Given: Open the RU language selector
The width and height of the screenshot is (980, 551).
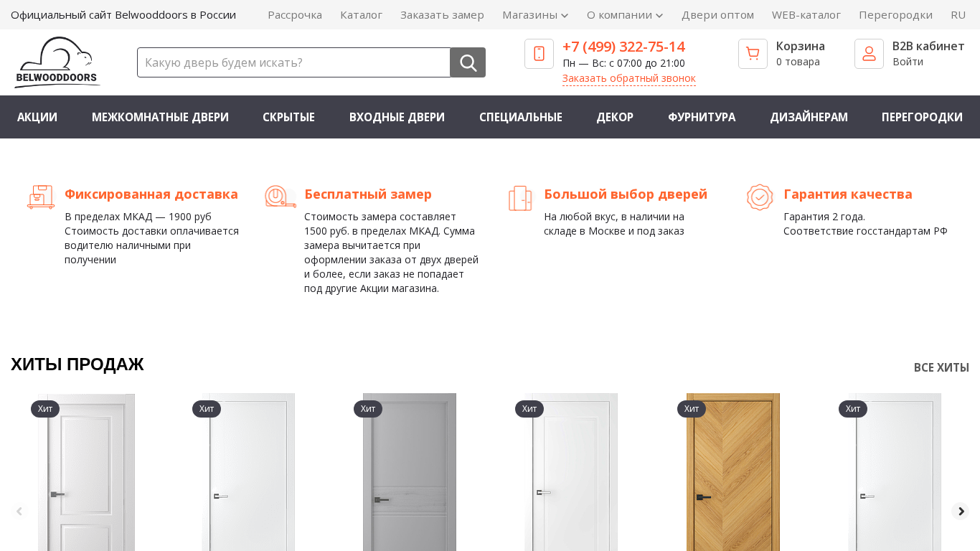Looking at the screenshot, I should [x=958, y=14].
